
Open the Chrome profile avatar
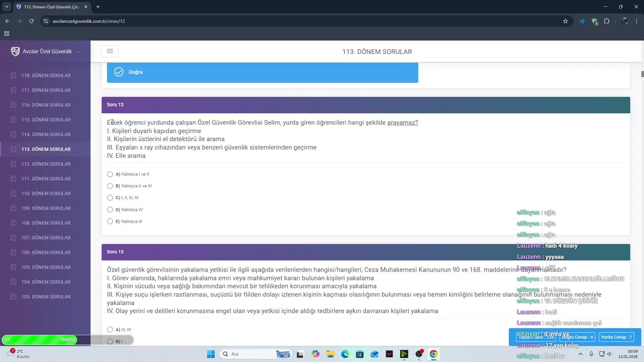click(x=624, y=21)
